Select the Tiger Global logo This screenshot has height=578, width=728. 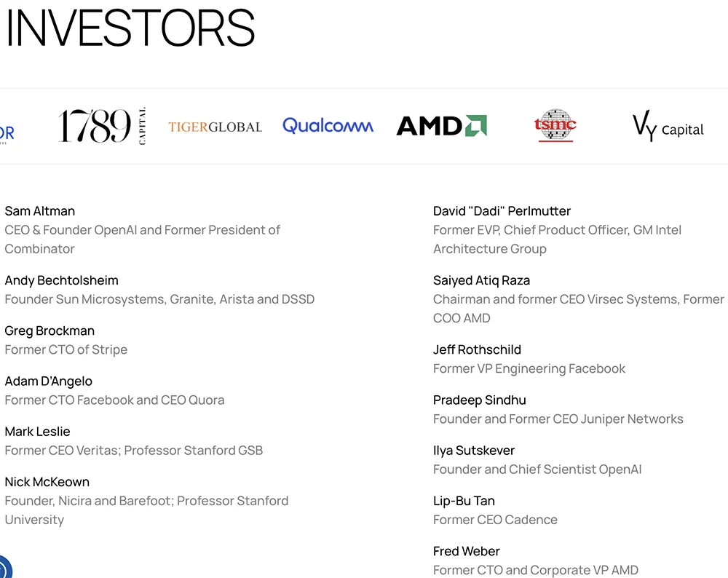[x=215, y=127]
